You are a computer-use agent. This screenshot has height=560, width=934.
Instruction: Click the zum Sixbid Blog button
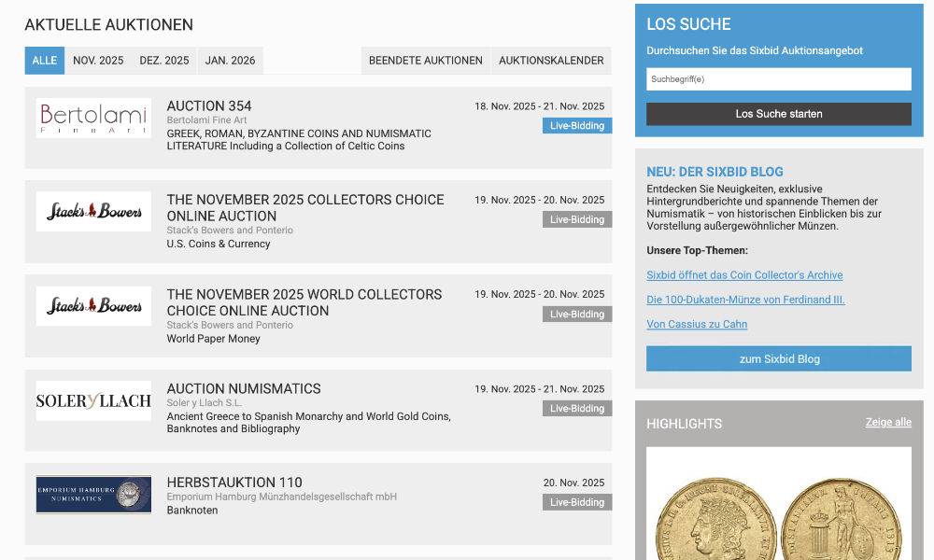pyautogui.click(x=778, y=359)
